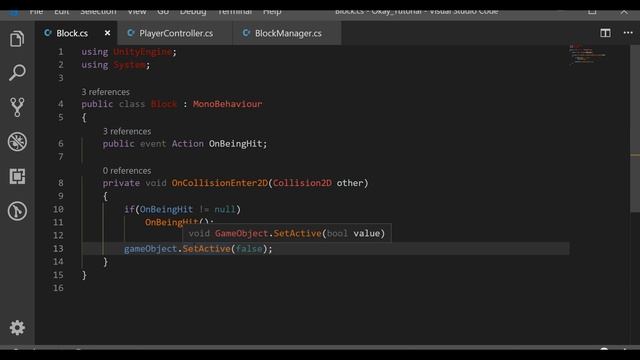Image resolution: width=640 pixels, height=360 pixels.
Task: Close the Block.cs tab
Action: [x=107, y=33]
